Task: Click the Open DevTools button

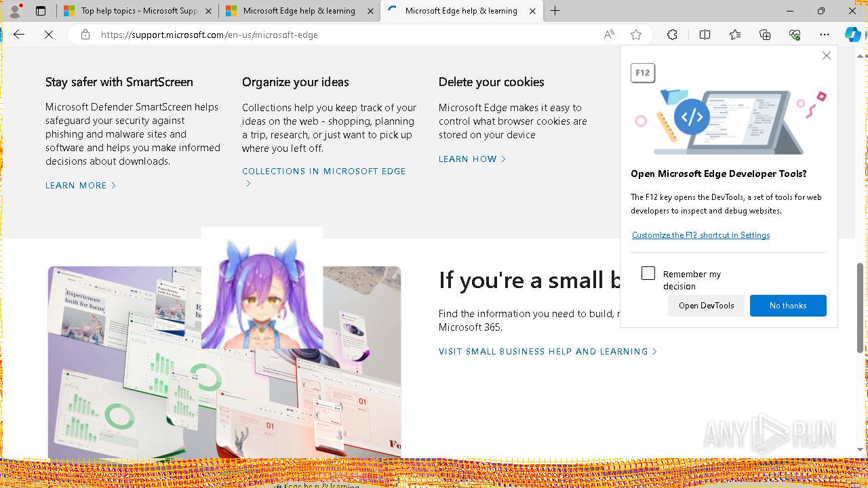Action: pyautogui.click(x=706, y=306)
